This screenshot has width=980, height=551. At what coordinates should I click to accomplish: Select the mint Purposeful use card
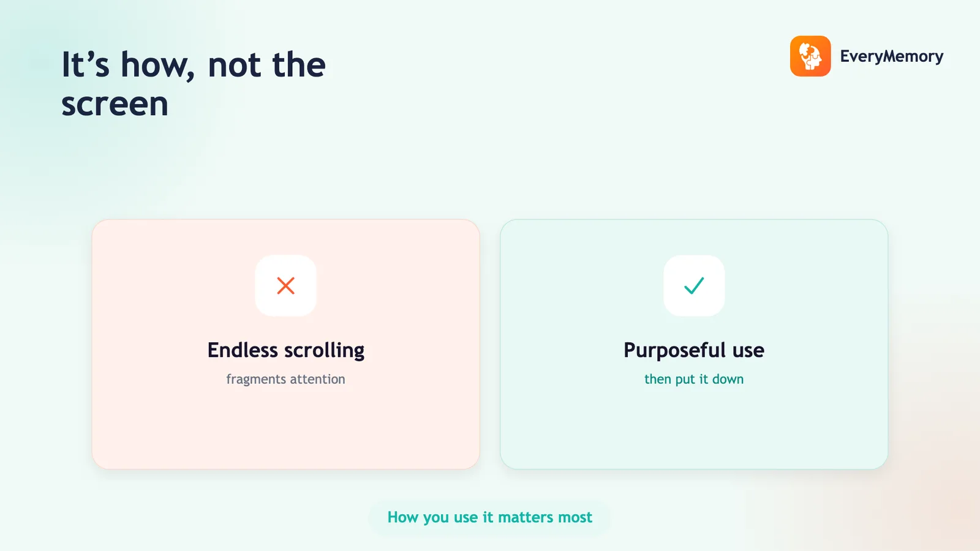tap(694, 344)
